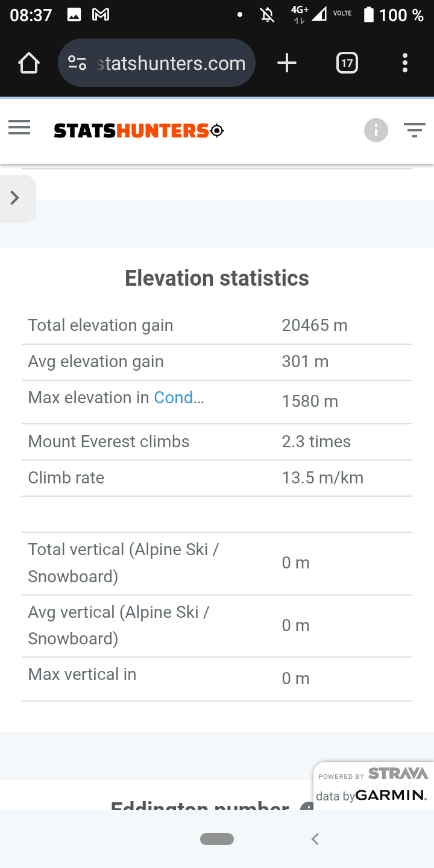This screenshot has width=434, height=868.
Task: Tap the Elevation statistics heading
Action: click(217, 278)
